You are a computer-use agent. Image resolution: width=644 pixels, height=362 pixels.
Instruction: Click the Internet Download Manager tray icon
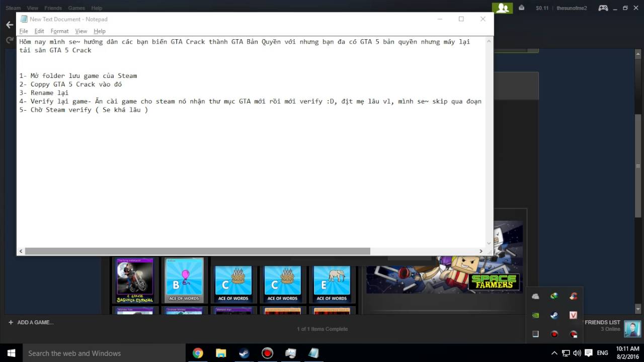tap(554, 297)
